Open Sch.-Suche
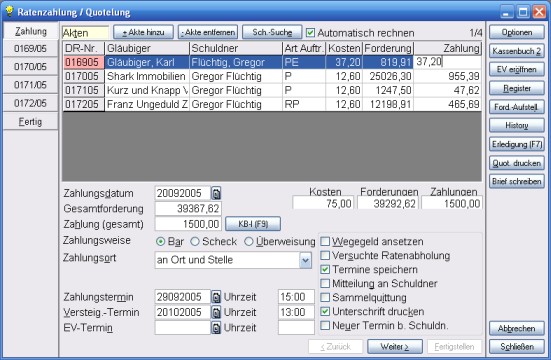Image resolution: width=551 pixels, height=360 pixels. coord(272,32)
